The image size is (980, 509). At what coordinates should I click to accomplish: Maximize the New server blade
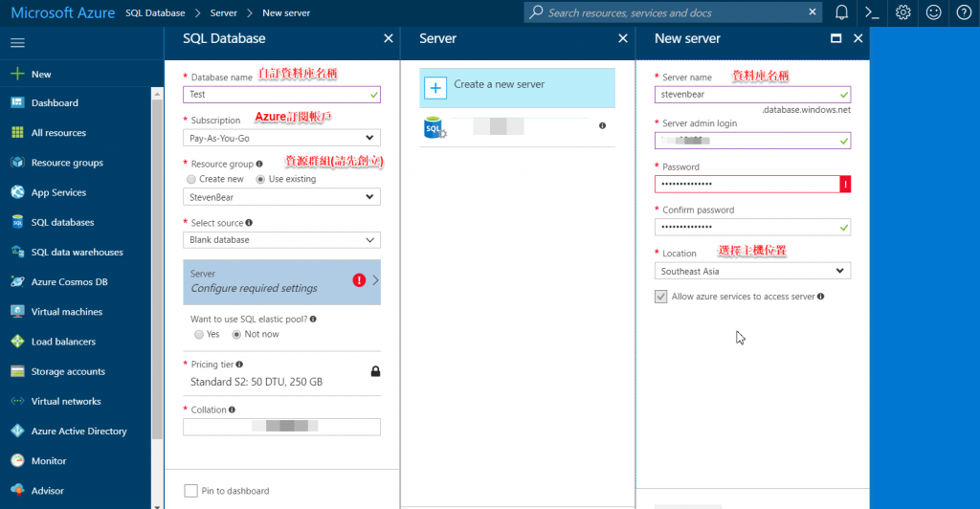coord(835,38)
